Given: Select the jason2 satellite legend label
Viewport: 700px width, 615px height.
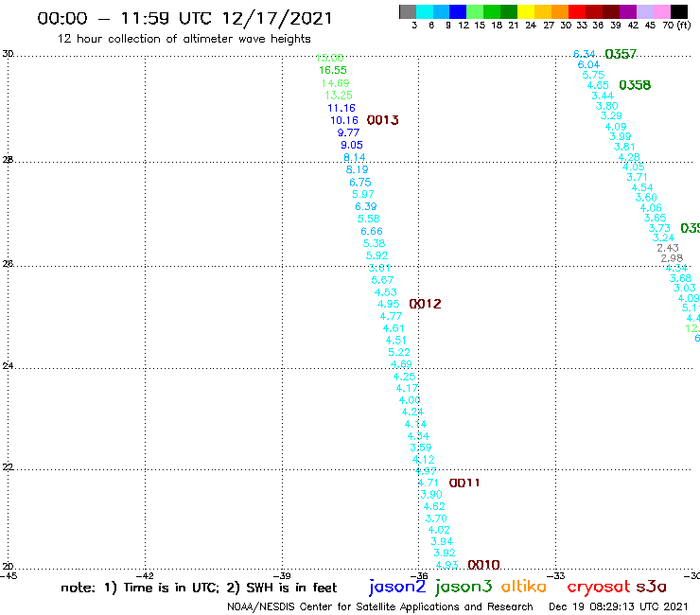Looking at the screenshot, I should [397, 587].
